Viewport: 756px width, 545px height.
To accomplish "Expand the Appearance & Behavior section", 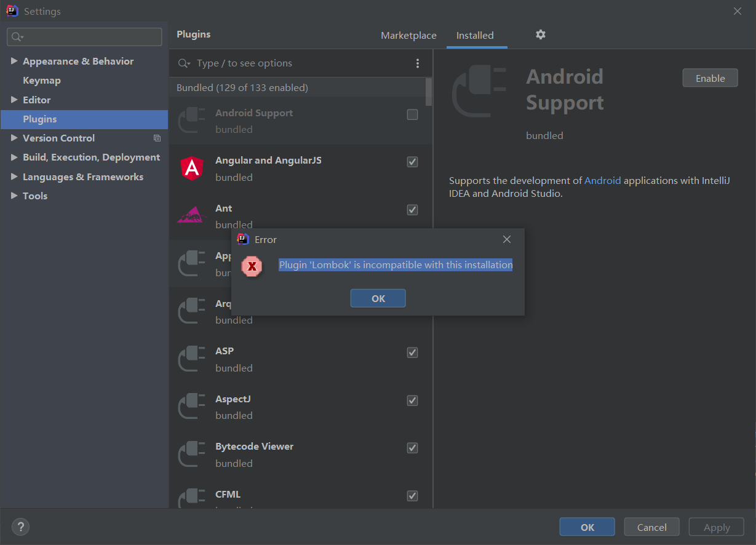I will 14,61.
